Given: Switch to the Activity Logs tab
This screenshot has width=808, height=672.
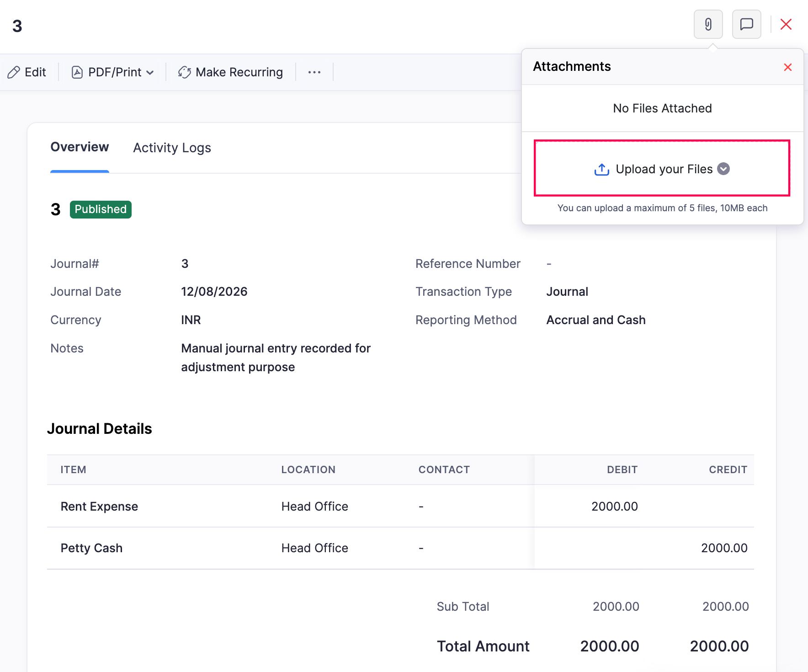Looking at the screenshot, I should point(172,148).
